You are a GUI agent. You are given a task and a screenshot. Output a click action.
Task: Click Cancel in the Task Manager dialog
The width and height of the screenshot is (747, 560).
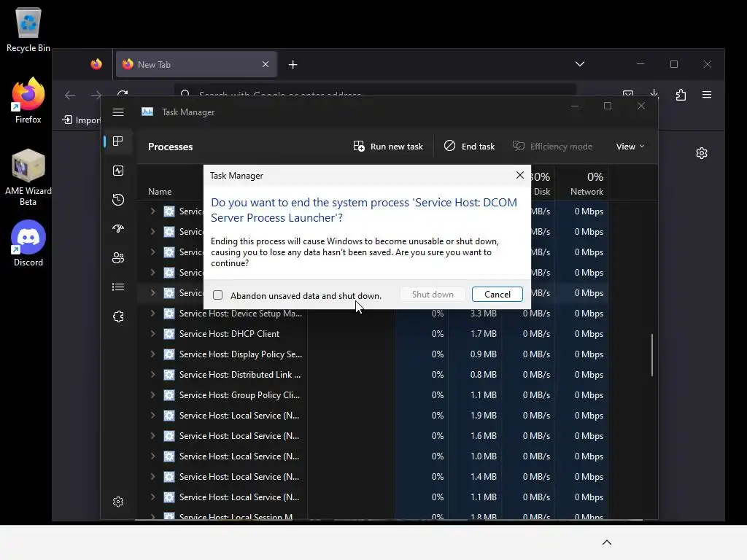coord(497,295)
